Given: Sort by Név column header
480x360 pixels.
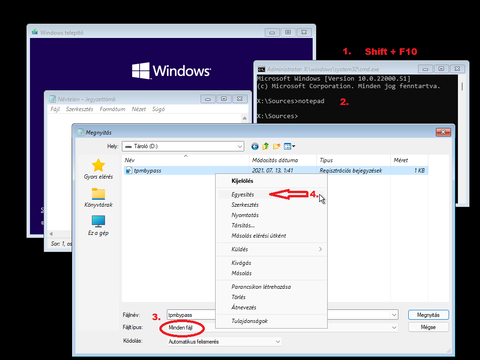Looking at the screenshot, I should pyautogui.click(x=186, y=160).
